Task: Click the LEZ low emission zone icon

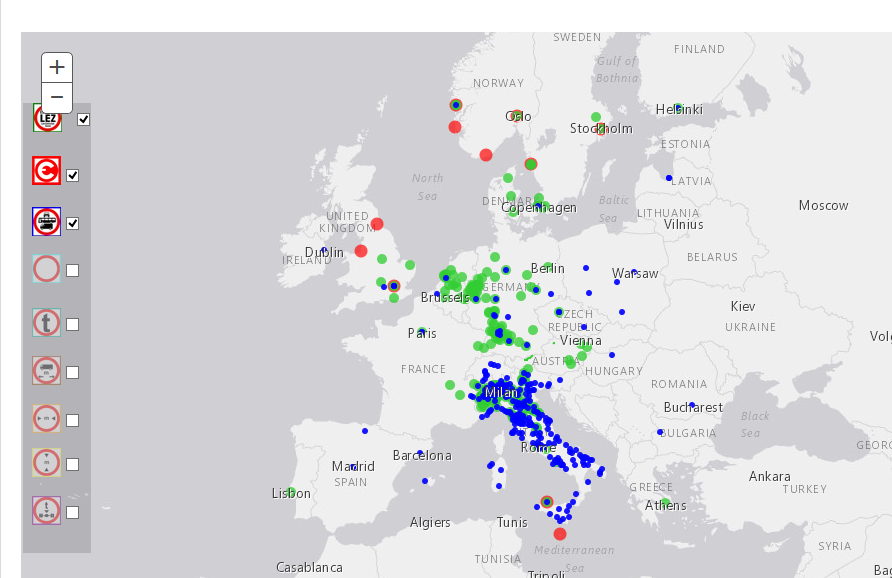Action: pyautogui.click(x=47, y=119)
